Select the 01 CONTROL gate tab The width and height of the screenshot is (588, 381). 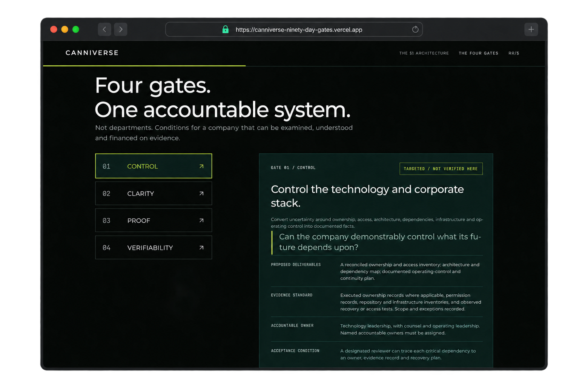coord(154,166)
